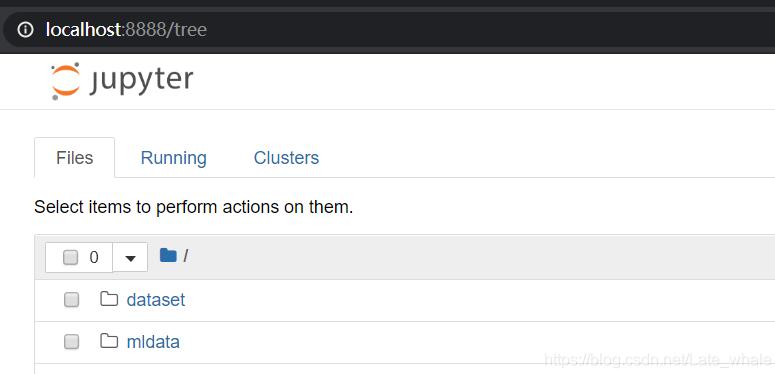Screen dimensions: 775x374
Task: Check the box beside dataset folder
Action: [71, 299]
